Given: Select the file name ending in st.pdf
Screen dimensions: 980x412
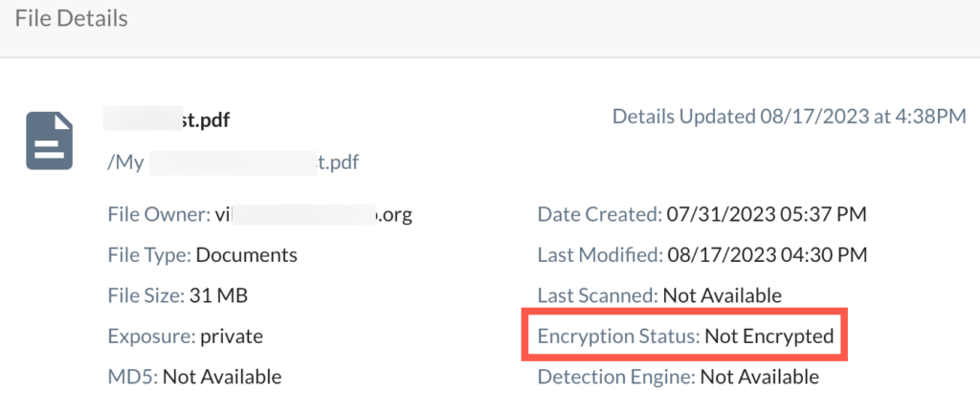Looking at the screenshot, I should pyautogui.click(x=167, y=119).
